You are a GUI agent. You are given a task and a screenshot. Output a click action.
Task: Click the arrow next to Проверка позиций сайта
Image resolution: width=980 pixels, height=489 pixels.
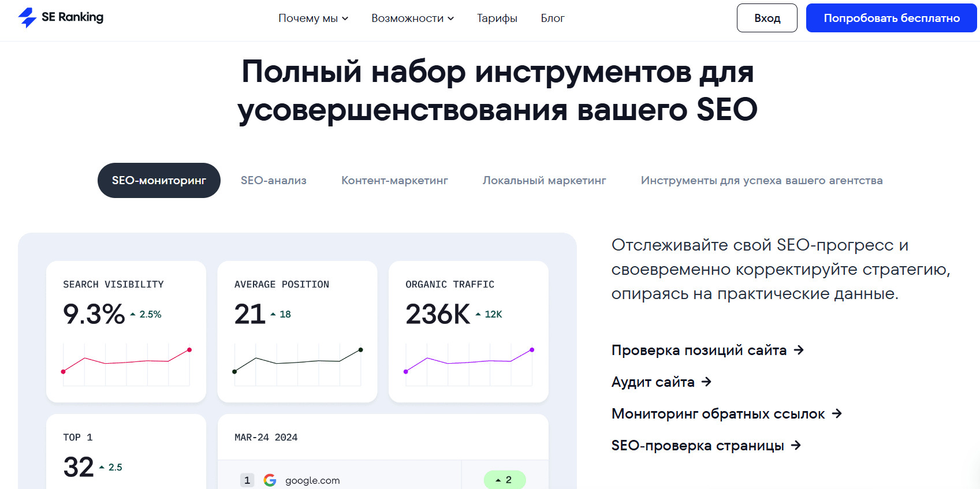(x=799, y=350)
